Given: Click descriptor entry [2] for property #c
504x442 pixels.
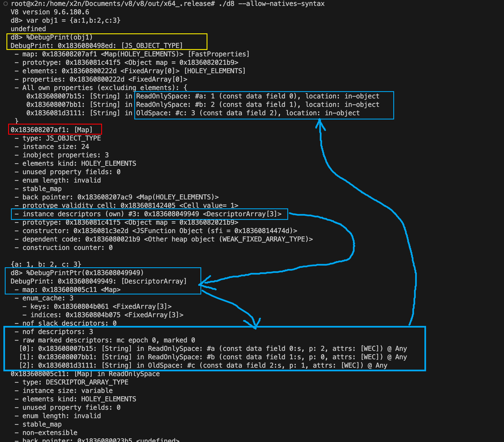Looking at the screenshot, I should point(203,365).
